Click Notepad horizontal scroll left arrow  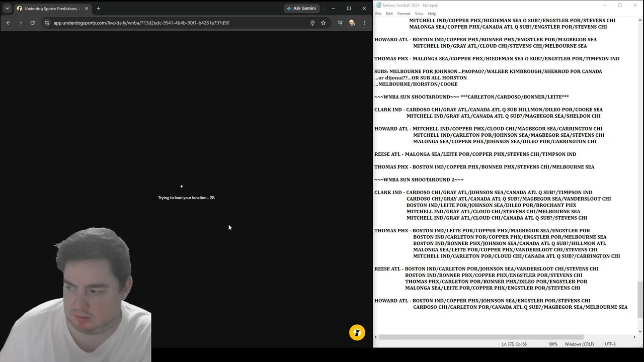376,337
